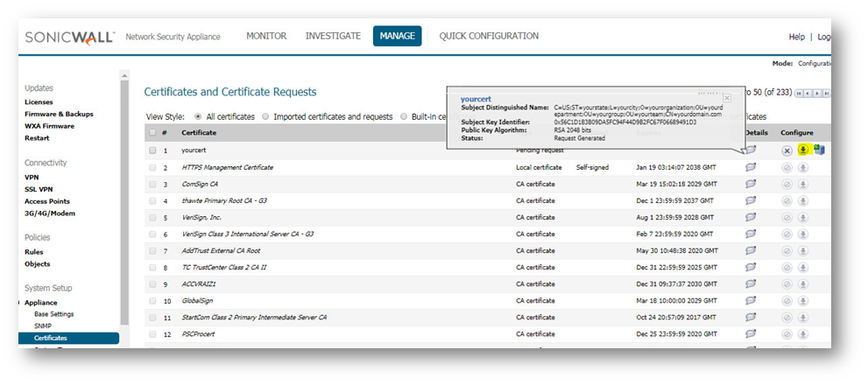
Task: Collapse the Appliance tree section
Action: 19,302
